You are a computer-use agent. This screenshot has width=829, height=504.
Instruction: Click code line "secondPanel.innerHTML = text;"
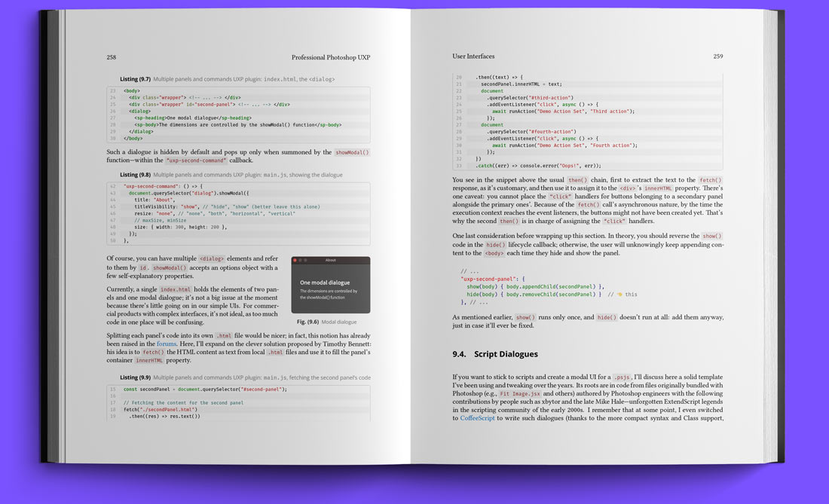point(522,84)
